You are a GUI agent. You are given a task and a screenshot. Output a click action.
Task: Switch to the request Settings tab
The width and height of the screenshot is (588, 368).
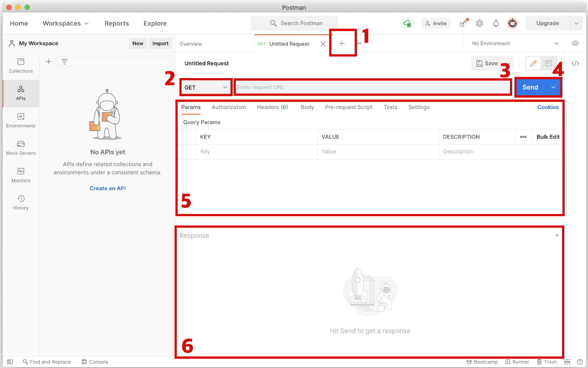tap(419, 107)
